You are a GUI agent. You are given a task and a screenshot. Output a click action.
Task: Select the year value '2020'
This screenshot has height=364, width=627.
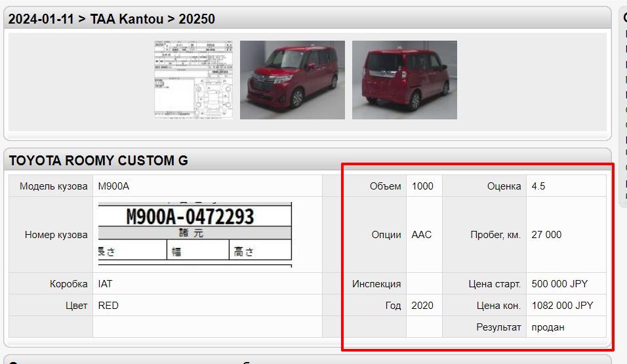click(x=422, y=306)
